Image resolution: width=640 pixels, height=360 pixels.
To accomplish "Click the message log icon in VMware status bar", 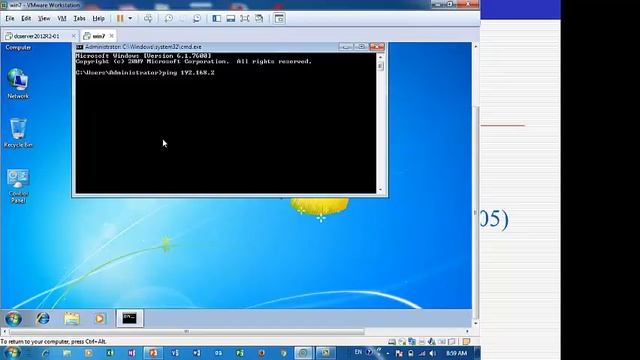I will (467, 342).
